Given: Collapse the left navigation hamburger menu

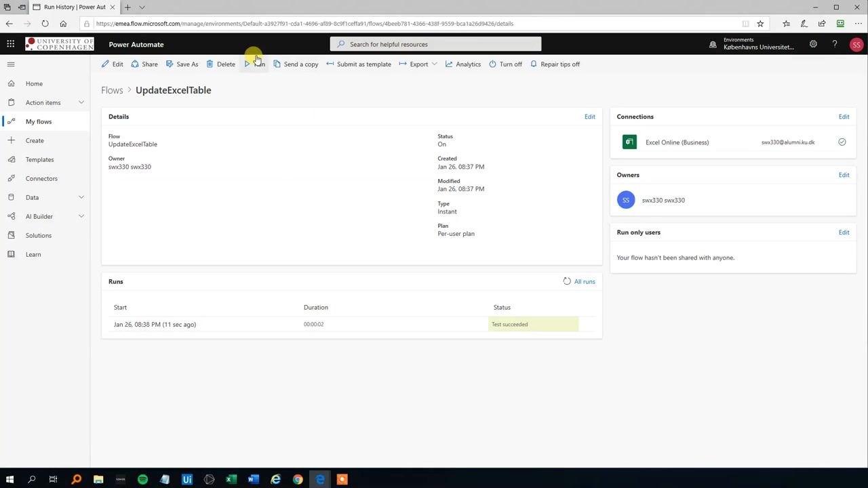Looking at the screenshot, I should point(10,64).
